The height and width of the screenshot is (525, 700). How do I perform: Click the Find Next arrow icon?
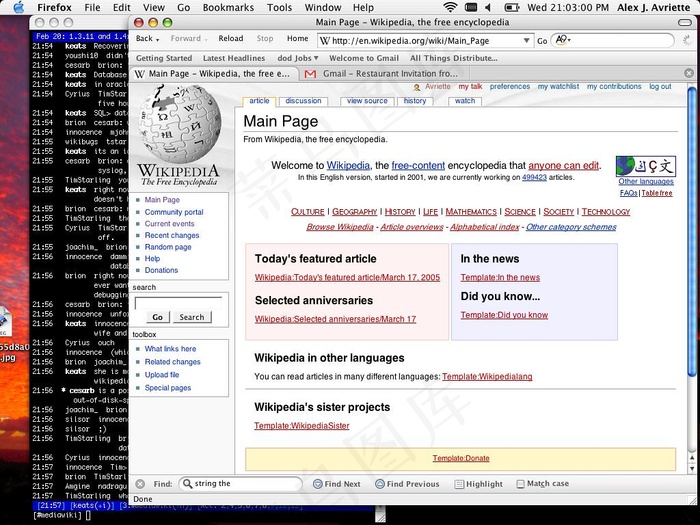(317, 484)
